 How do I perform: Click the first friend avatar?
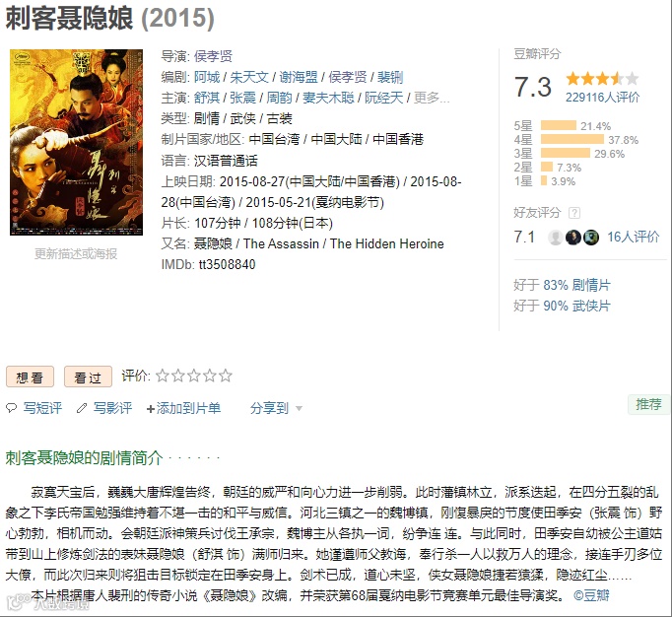tap(556, 238)
